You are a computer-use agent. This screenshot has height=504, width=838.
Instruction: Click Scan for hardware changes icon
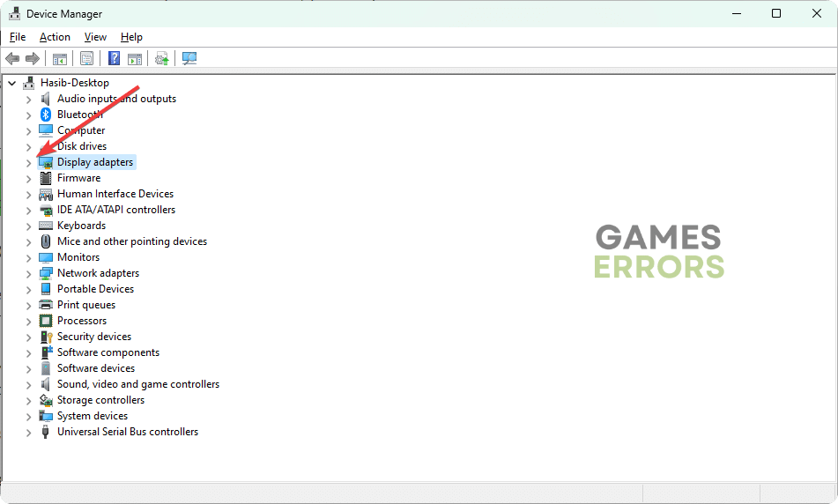[189, 59]
